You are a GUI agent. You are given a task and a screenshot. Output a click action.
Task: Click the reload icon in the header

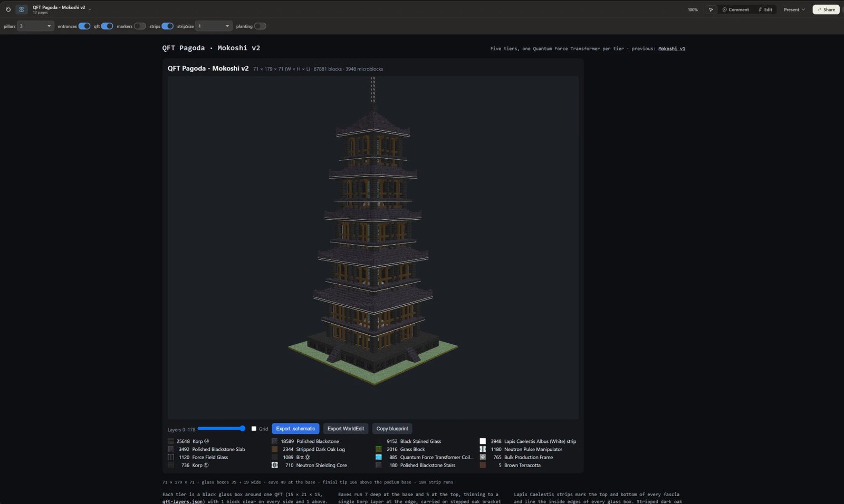pyautogui.click(x=8, y=9)
